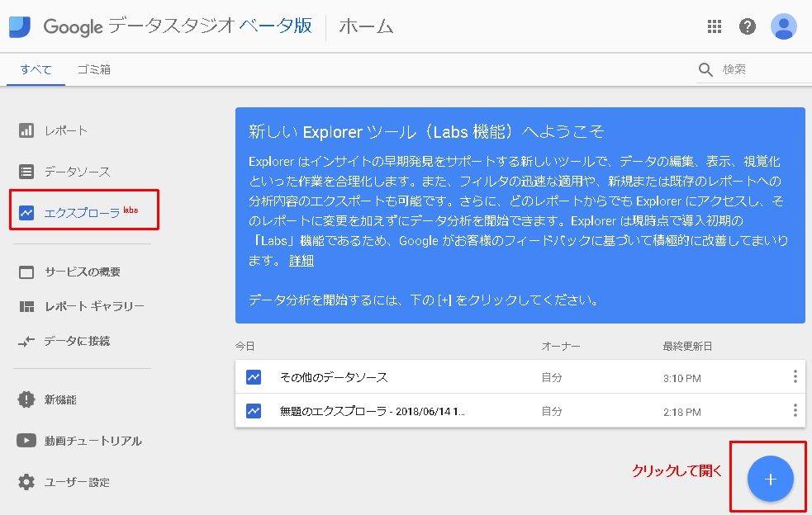Screen dimensions: 812x515
Task: Click the 2:18 PM timestamp
Action: [682, 412]
